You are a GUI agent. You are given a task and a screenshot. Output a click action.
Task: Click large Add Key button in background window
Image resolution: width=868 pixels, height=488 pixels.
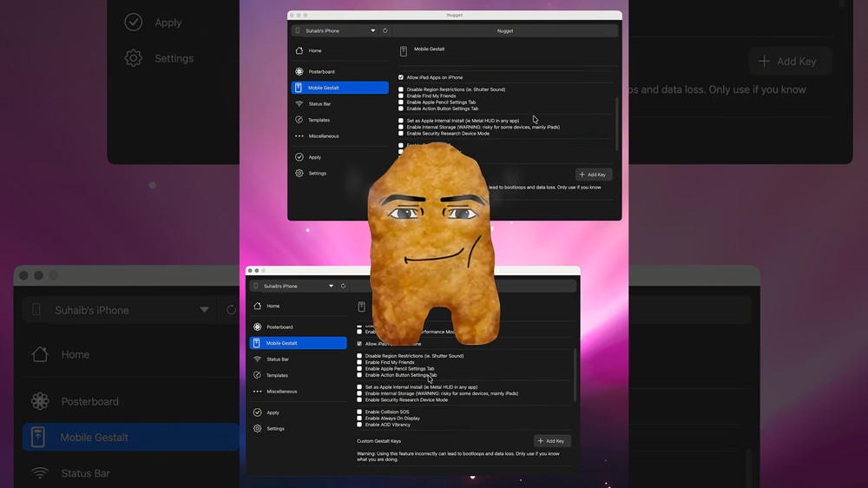(791, 61)
